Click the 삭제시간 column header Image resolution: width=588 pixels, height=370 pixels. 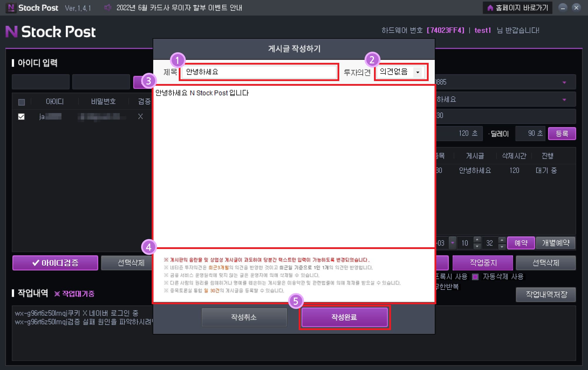click(x=514, y=156)
